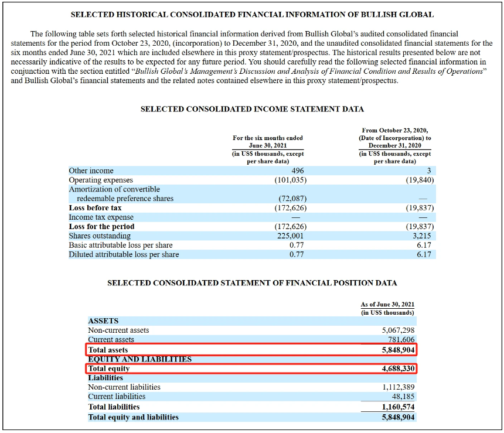This screenshot has height=433, width=504.
Task: Select the Other income value 3
Action: point(429,171)
